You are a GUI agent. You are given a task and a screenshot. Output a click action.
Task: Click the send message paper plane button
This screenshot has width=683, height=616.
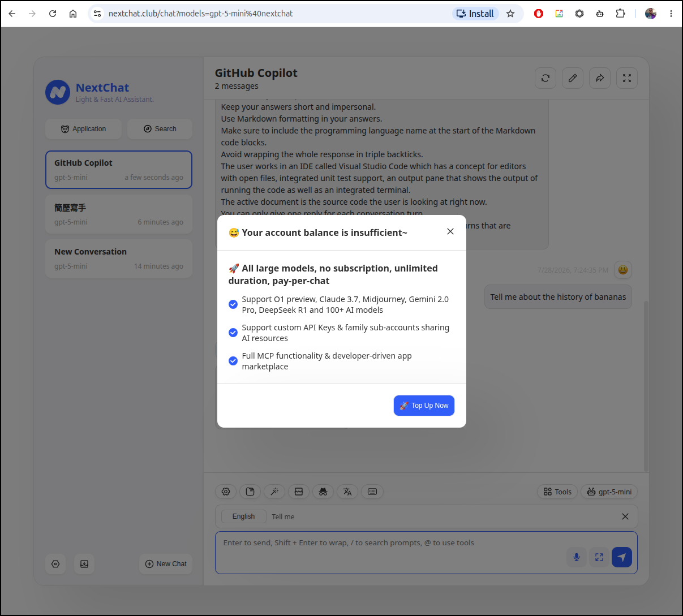[622, 557]
